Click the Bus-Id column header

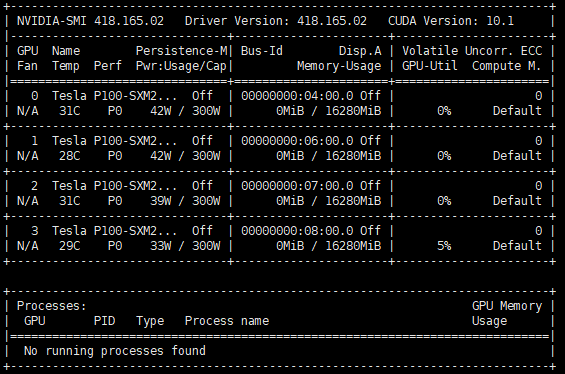(262, 51)
